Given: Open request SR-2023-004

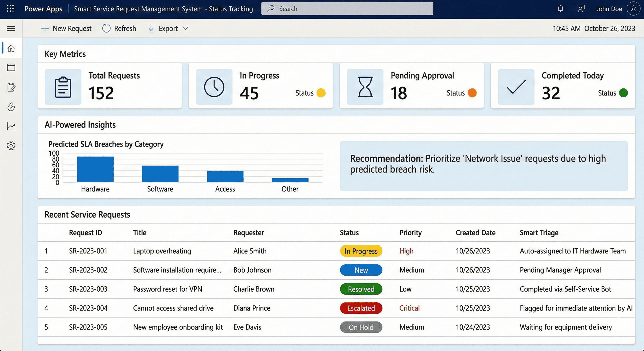Looking at the screenshot, I should [88, 308].
